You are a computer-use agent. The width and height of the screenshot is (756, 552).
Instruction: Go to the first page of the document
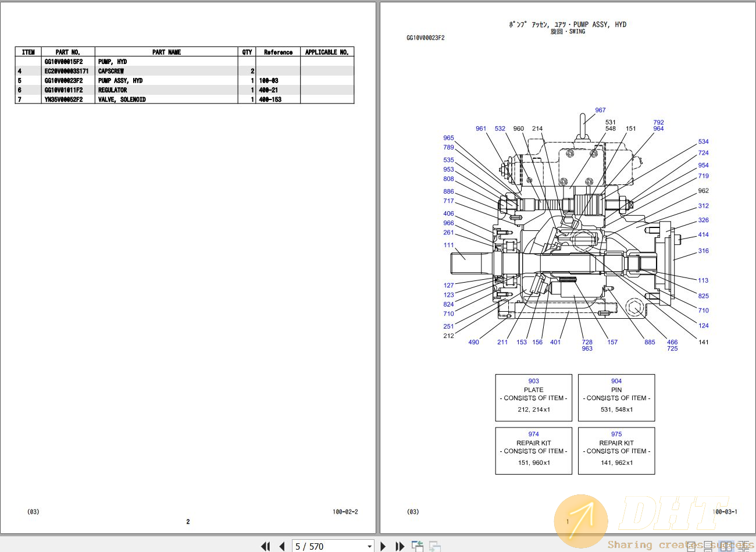(266, 546)
